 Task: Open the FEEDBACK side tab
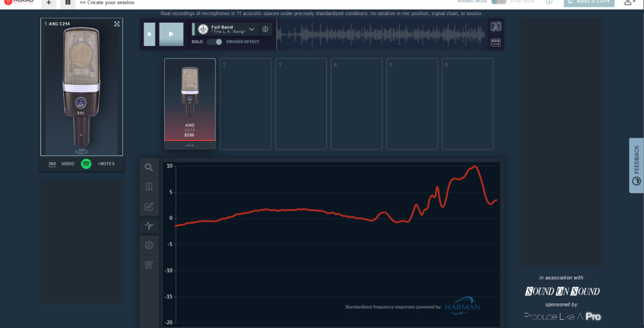[x=636, y=165]
